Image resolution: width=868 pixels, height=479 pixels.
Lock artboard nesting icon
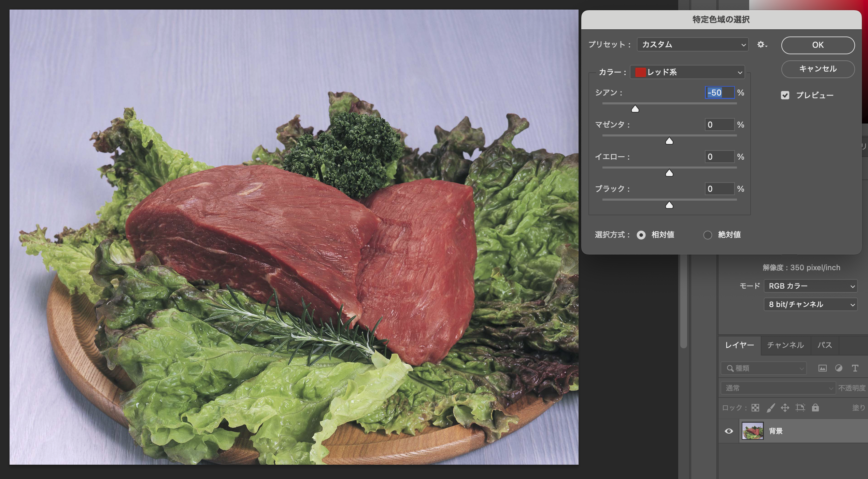[x=800, y=408]
